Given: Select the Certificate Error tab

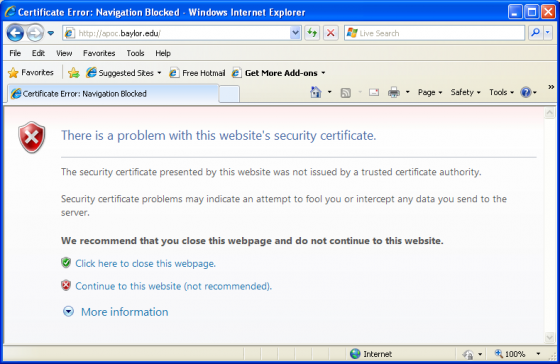Looking at the screenshot, I should [112, 94].
